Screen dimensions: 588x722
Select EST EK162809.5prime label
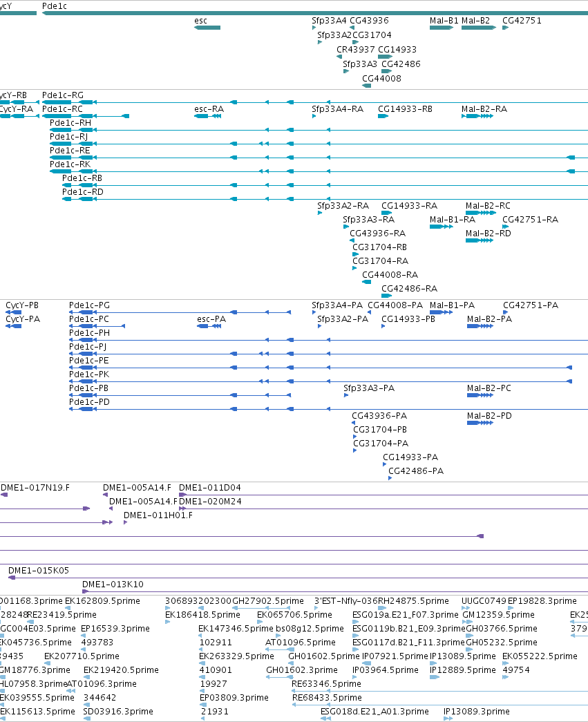[102, 601]
